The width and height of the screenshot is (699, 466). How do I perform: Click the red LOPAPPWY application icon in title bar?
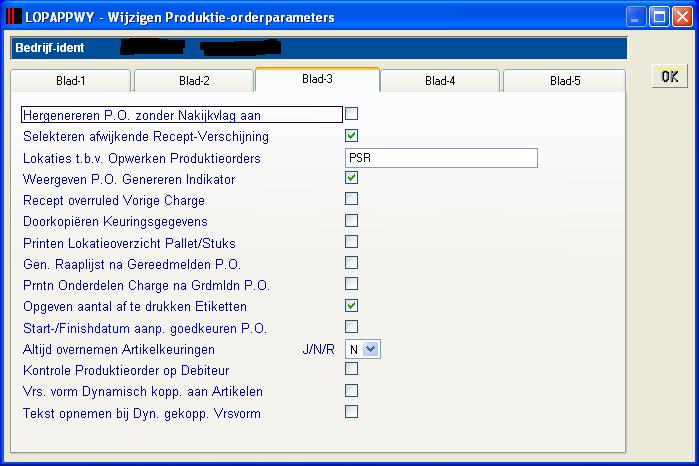click(13, 17)
